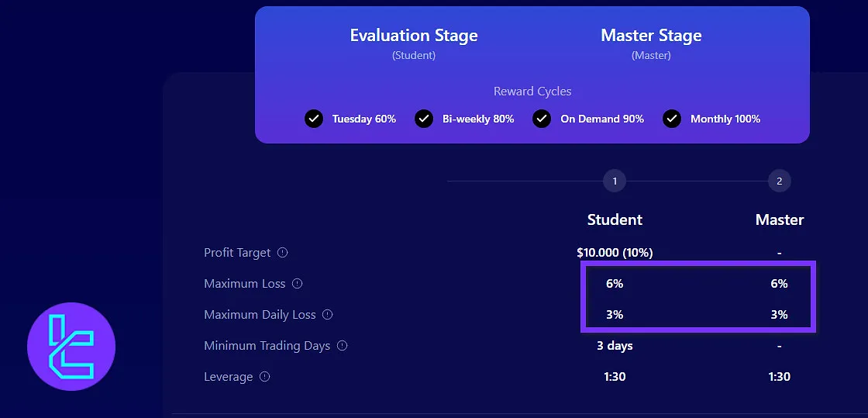Click the Master column header

click(x=780, y=219)
